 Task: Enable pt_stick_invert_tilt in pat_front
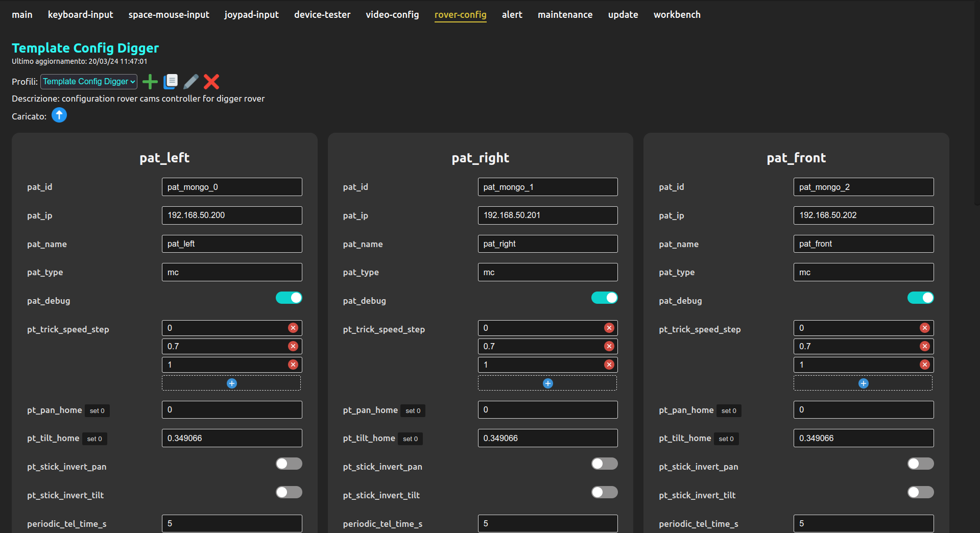(x=920, y=492)
